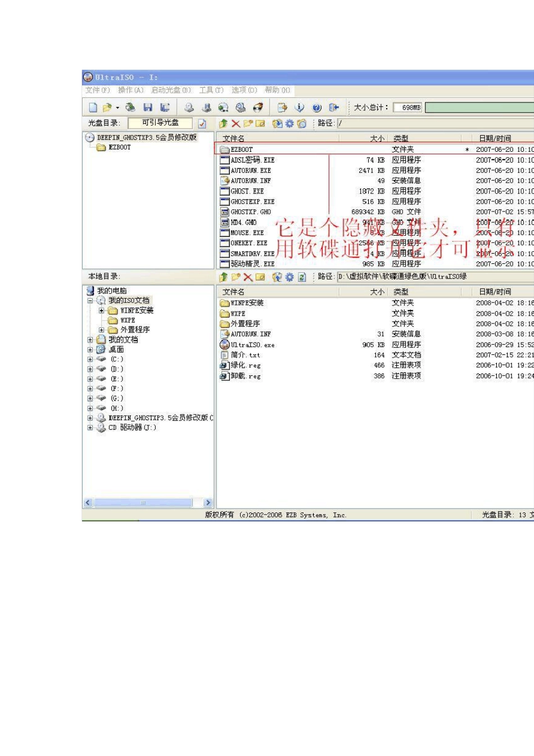Open the 文件(F) menu
Image resolution: width=534 pixels, height=756 pixels.
click(97, 90)
